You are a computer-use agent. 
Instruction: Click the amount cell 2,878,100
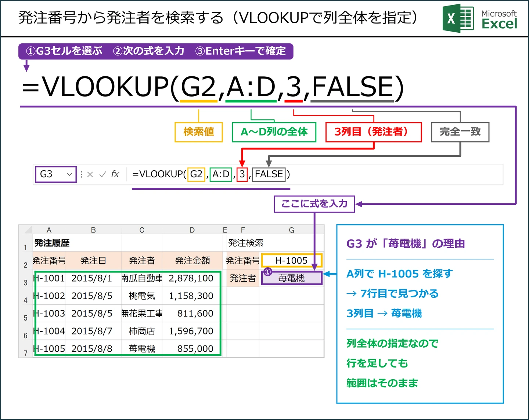pyautogui.click(x=192, y=278)
